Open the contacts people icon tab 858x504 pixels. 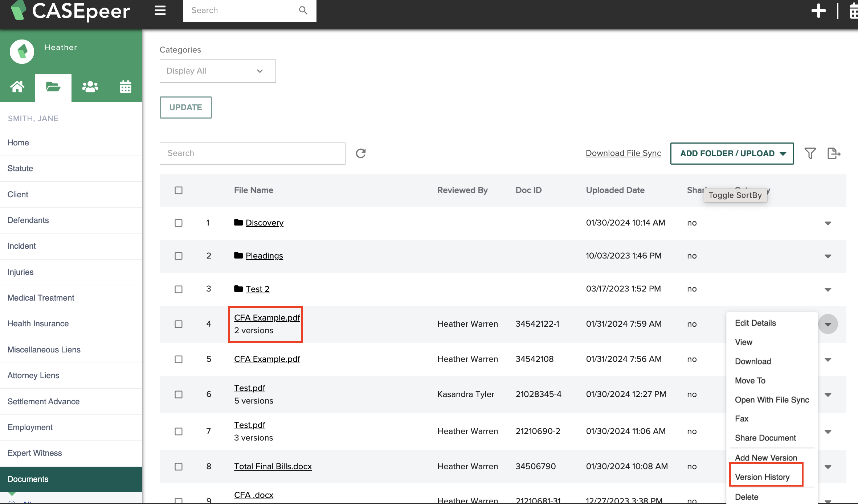(90, 87)
